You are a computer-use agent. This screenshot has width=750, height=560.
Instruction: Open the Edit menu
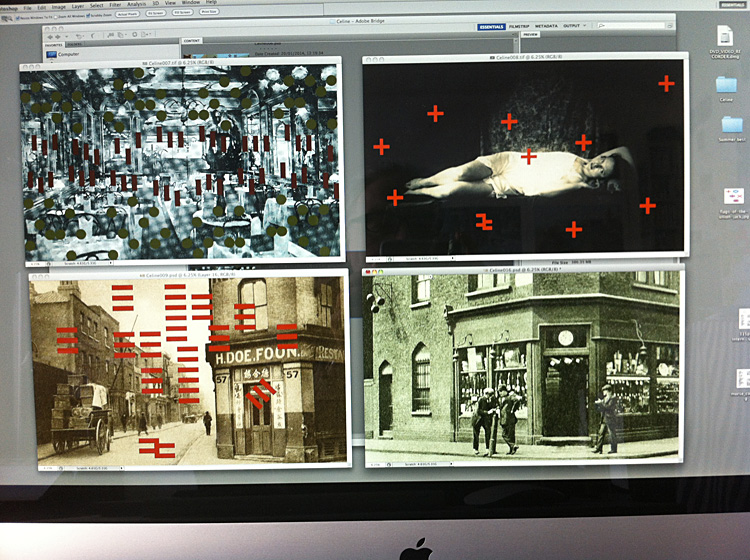click(42, 8)
